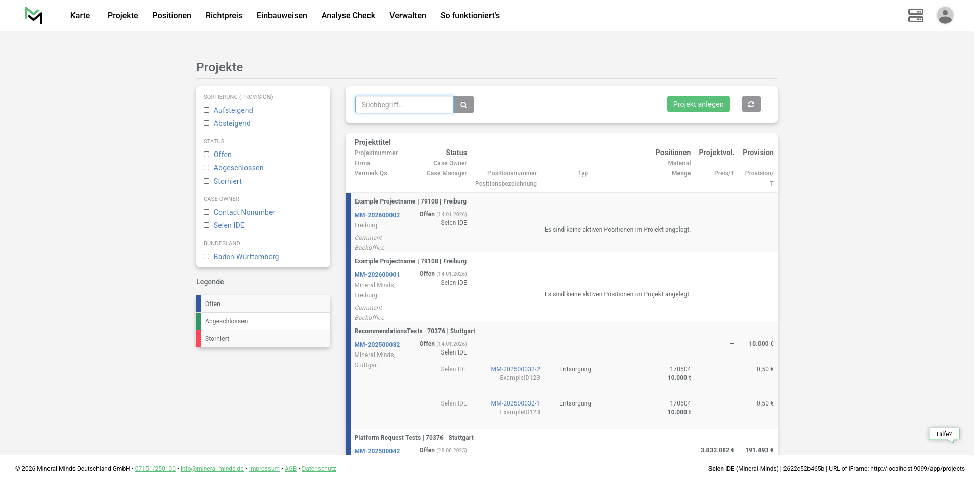980x481 pixels.
Task: Click the Mineral Minds logo icon
Action: pyautogui.click(x=34, y=15)
